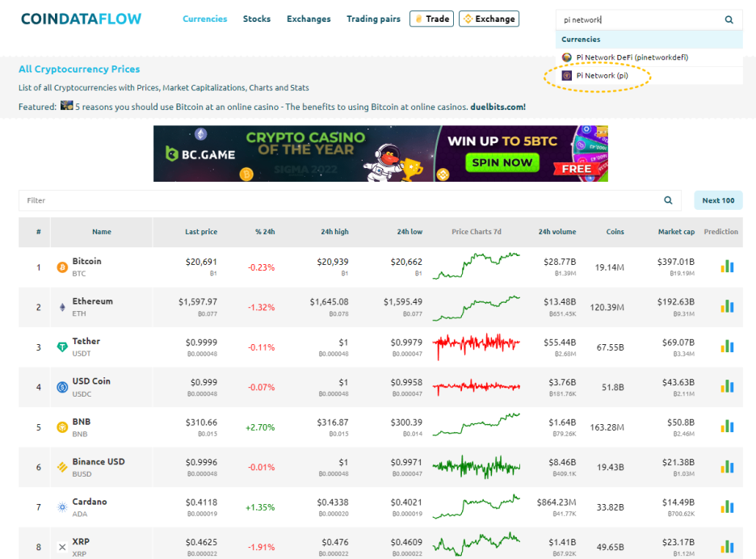This screenshot has width=756, height=559.
Task: Open the duelbits.com featured link
Action: coord(498,107)
